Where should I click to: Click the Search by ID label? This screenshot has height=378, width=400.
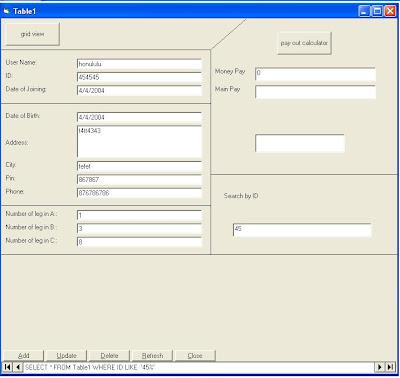(x=241, y=196)
